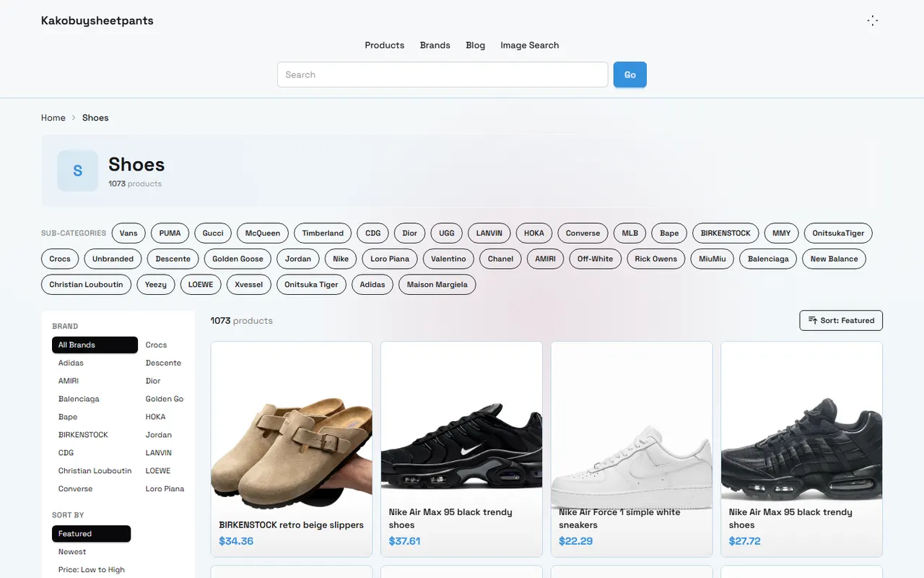Open the Kakobuysheetpants site logo
The image size is (924, 578).
pos(97,21)
